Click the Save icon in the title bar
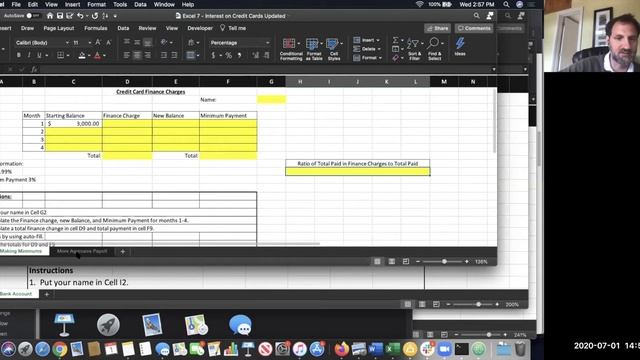 tap(60, 16)
